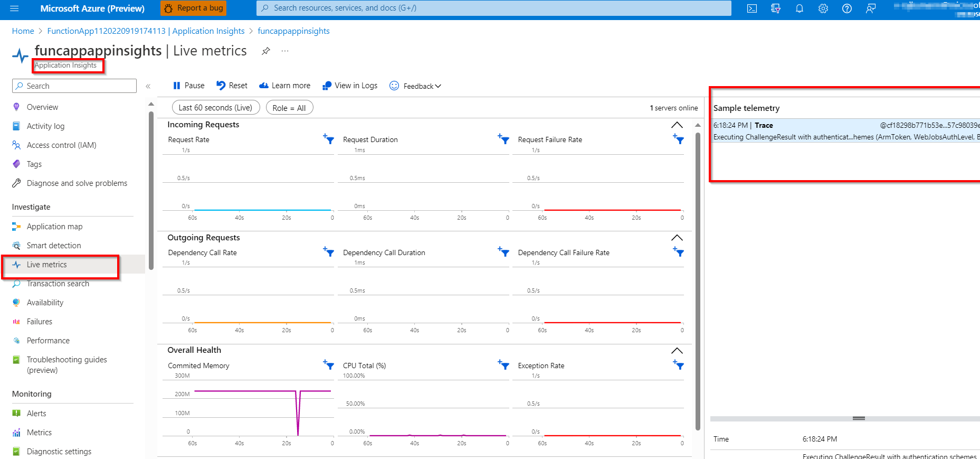Select Live metrics in the sidebar
This screenshot has height=459, width=980.
tap(73, 265)
